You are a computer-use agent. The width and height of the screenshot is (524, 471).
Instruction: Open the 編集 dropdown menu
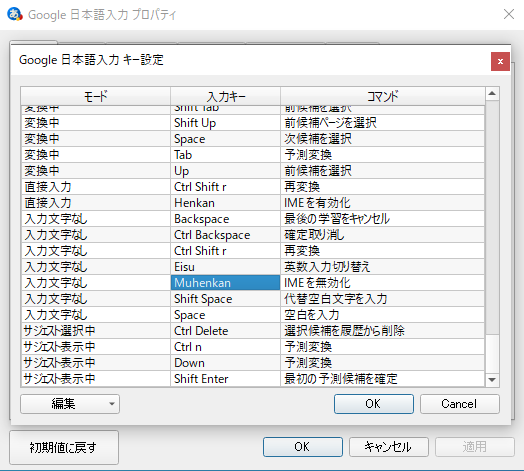tap(70, 404)
